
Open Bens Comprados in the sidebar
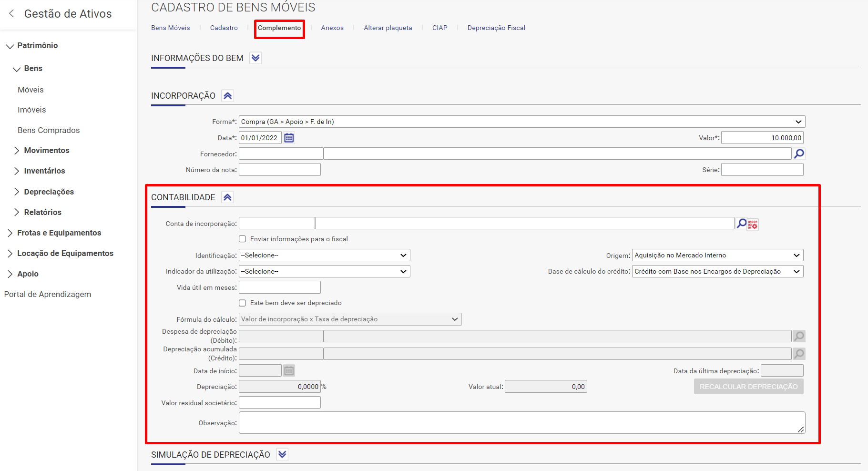[49, 130]
